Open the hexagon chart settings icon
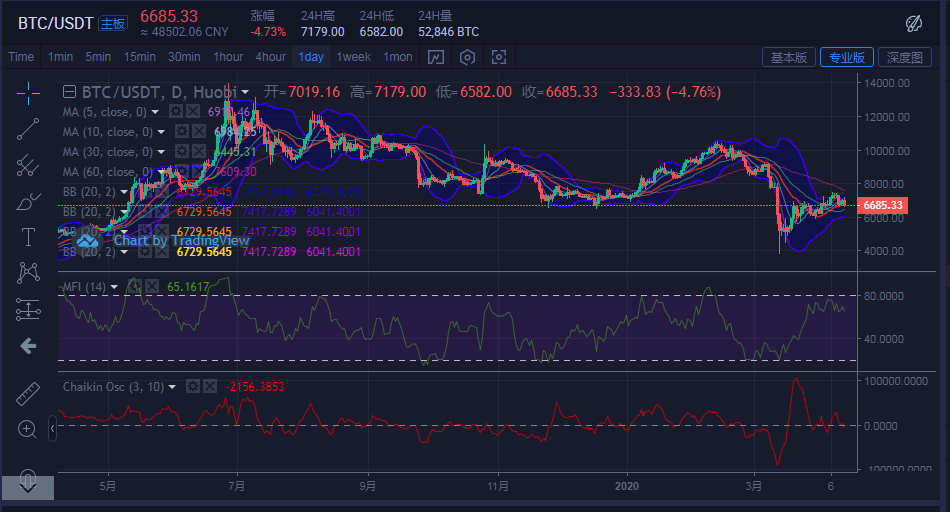Screen dimensions: 950x512 pyautogui.click(x=467, y=57)
